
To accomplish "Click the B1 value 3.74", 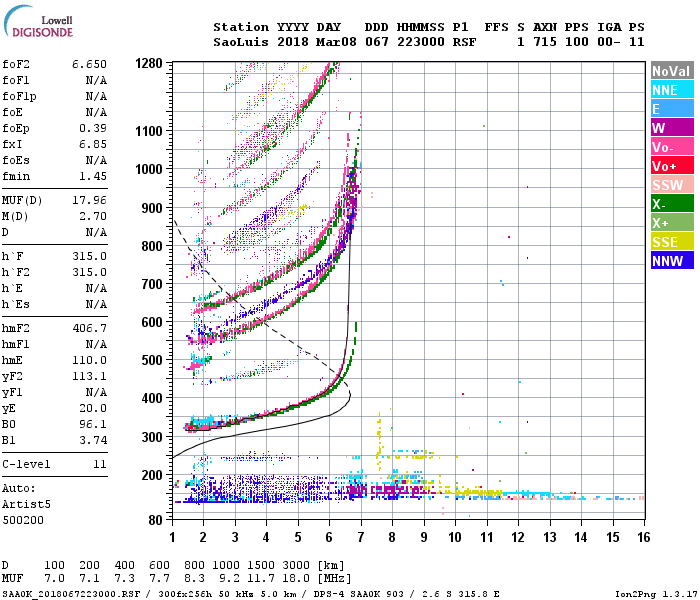I will pyautogui.click(x=93, y=440).
